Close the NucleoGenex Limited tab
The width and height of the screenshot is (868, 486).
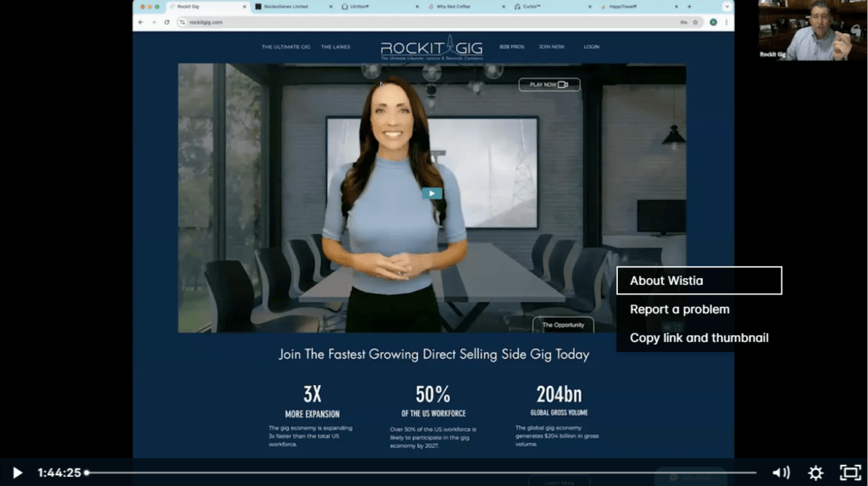(x=331, y=7)
